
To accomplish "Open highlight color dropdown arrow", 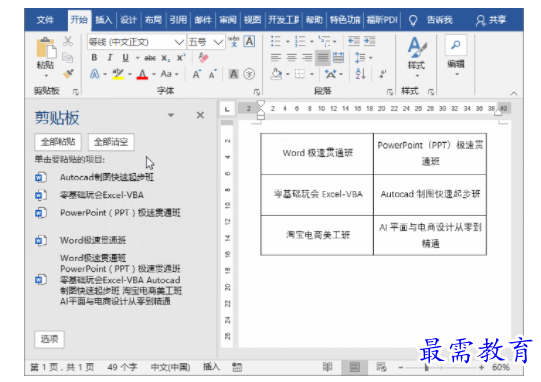I will (x=130, y=74).
